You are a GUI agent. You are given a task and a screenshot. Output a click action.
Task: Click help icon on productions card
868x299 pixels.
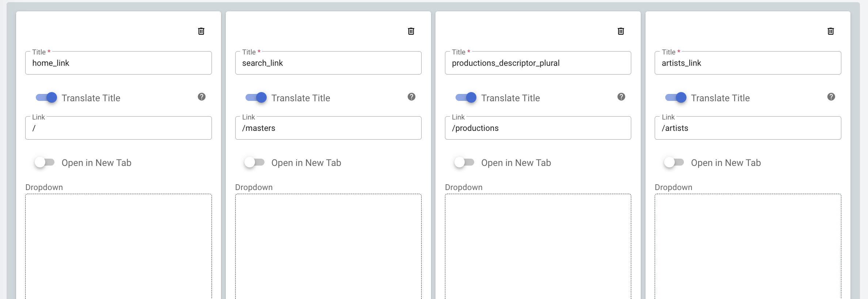[x=621, y=97]
